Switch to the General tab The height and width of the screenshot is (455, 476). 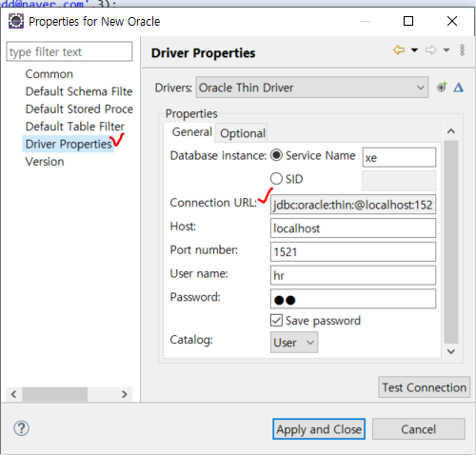tap(192, 132)
